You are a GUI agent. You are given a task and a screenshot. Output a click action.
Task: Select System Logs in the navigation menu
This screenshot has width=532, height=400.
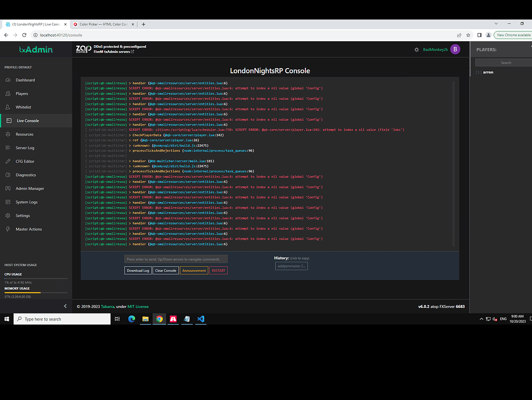click(27, 202)
